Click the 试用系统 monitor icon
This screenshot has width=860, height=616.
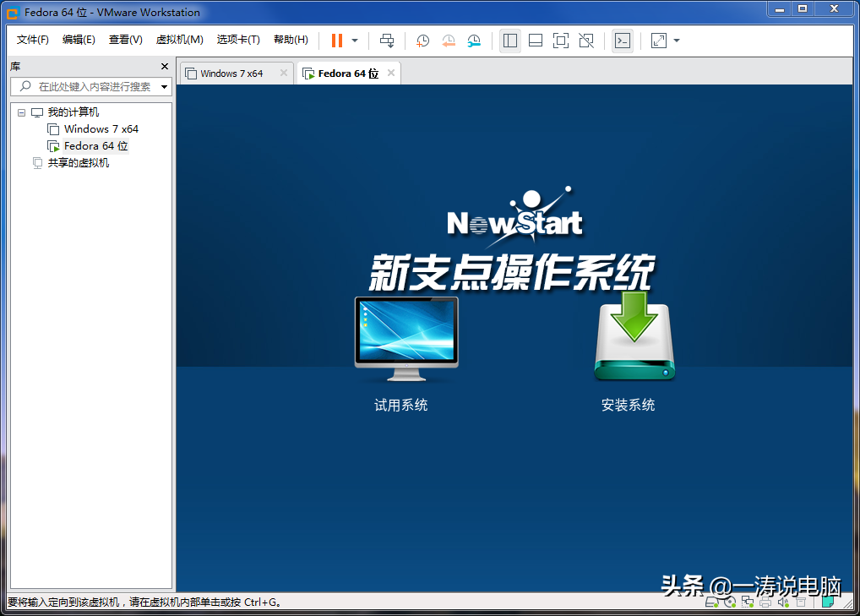tap(406, 339)
